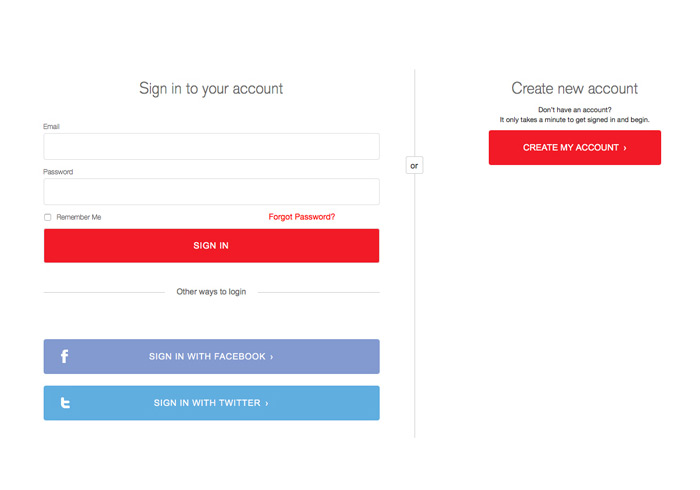Click the 'Other ways to login' divider text
The height and width of the screenshot is (490, 700).
tap(211, 292)
